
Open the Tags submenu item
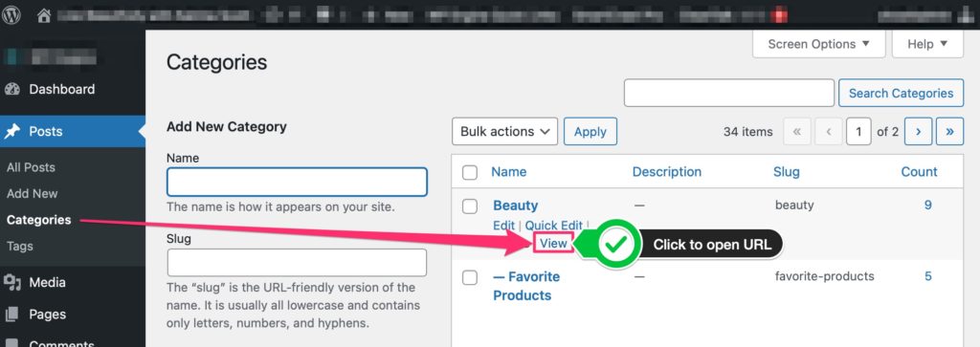click(x=20, y=246)
